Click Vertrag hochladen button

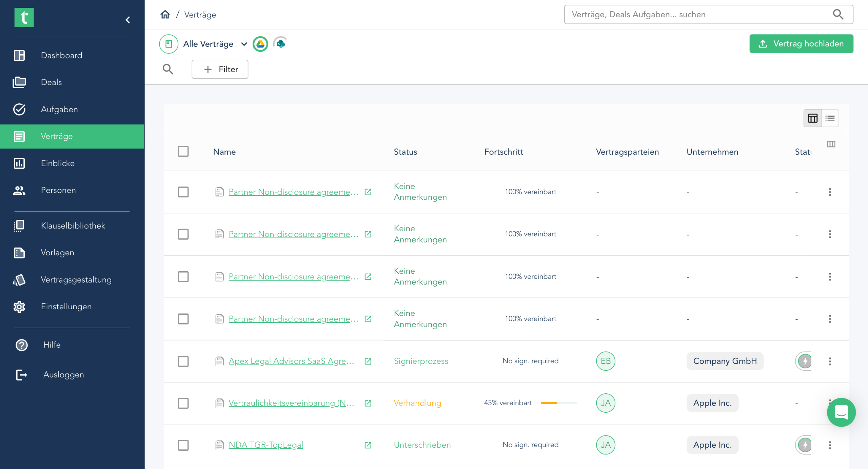801,44
